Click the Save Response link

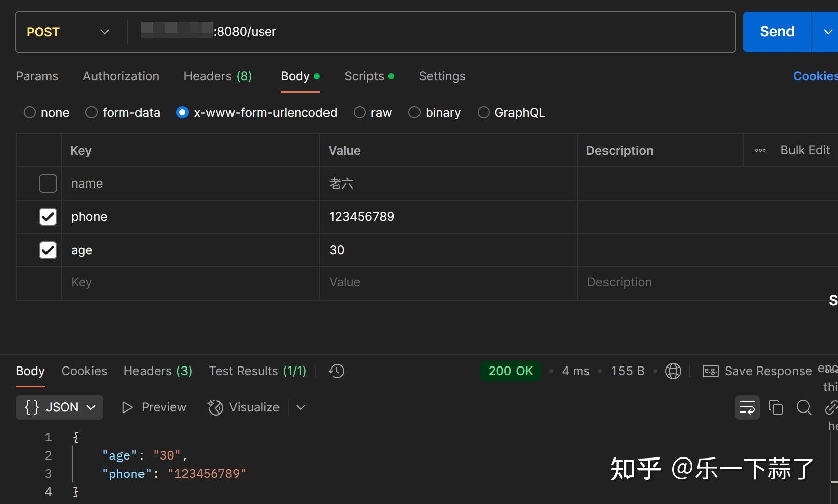pyautogui.click(x=768, y=371)
